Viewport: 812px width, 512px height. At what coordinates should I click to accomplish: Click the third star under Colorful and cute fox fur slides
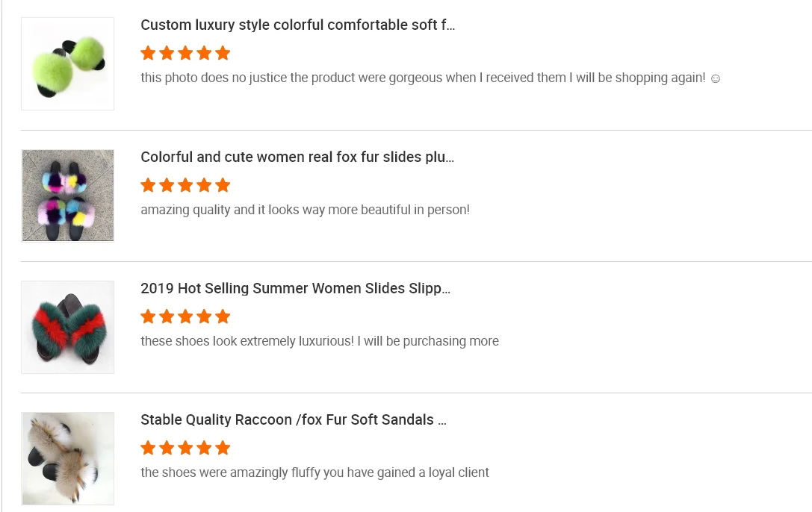[185, 185]
